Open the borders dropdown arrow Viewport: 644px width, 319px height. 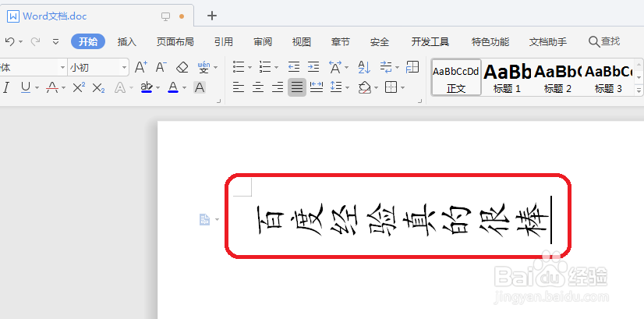[x=402, y=87]
